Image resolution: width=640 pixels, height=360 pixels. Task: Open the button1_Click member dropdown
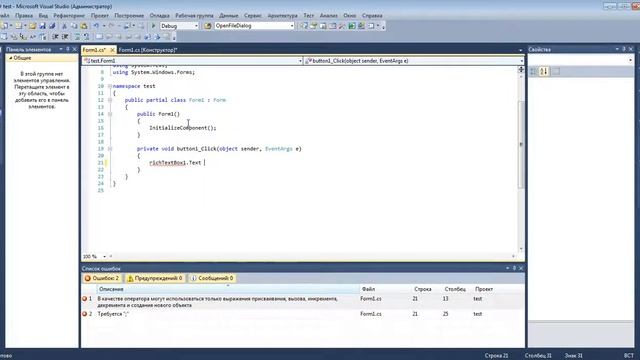521,61
